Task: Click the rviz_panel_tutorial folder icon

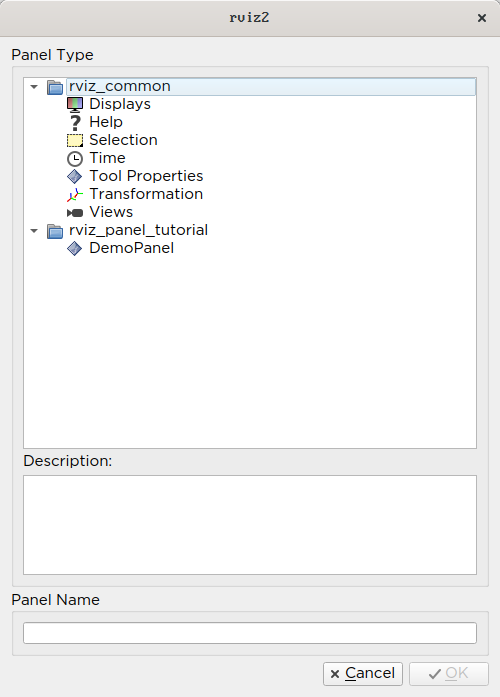Action: coord(55,231)
